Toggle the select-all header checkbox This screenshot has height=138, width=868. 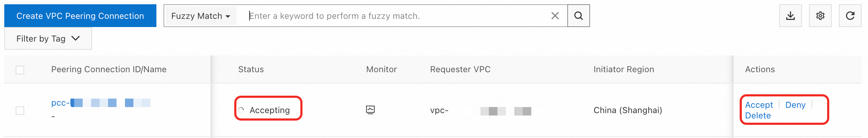[20, 70]
